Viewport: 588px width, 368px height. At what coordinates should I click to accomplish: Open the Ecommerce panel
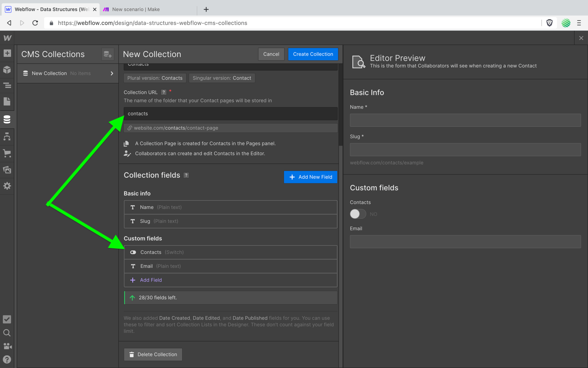tap(7, 153)
